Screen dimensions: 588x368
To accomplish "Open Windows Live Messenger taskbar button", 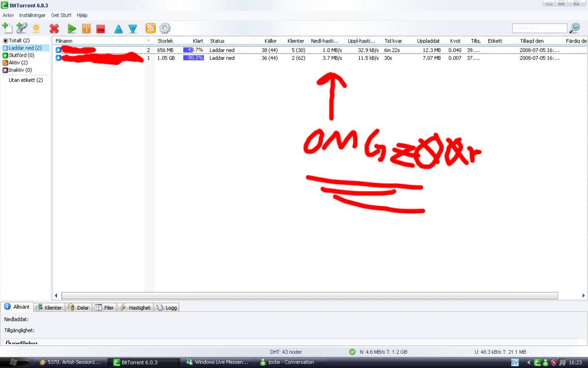I will (x=218, y=362).
